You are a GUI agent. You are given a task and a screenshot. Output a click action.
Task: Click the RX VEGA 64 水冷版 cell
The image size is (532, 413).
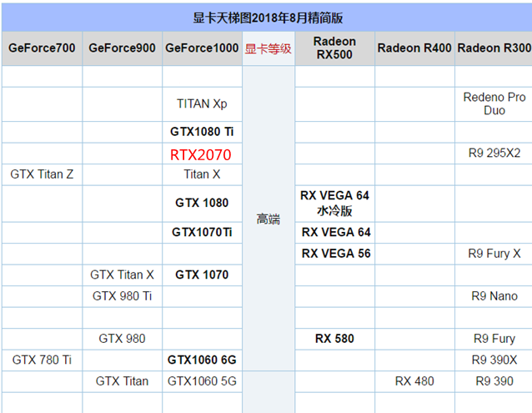click(334, 203)
